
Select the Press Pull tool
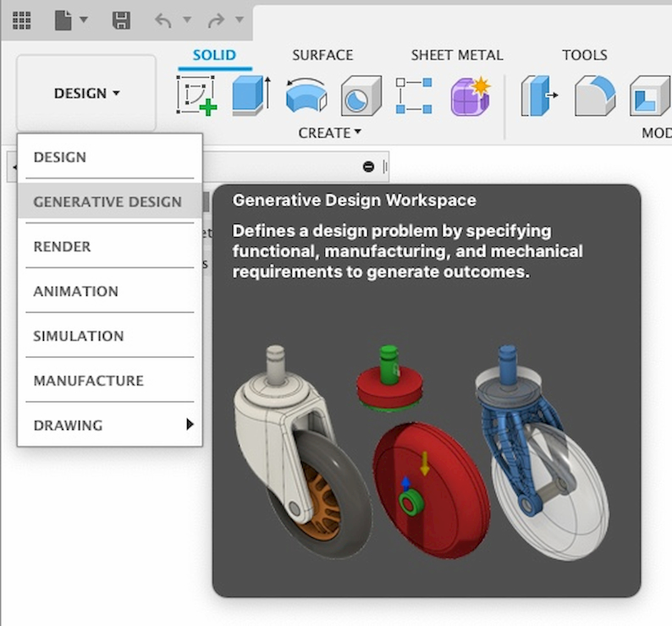(x=539, y=96)
